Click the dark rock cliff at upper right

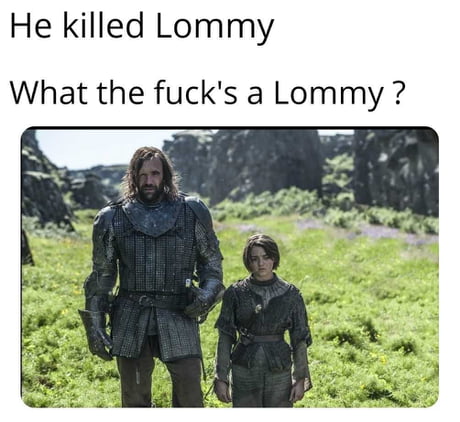[396, 171]
